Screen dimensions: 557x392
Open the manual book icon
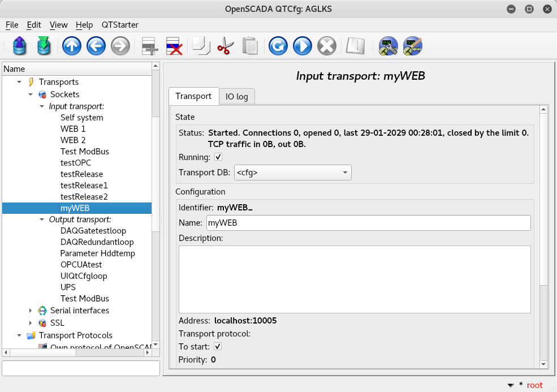355,46
